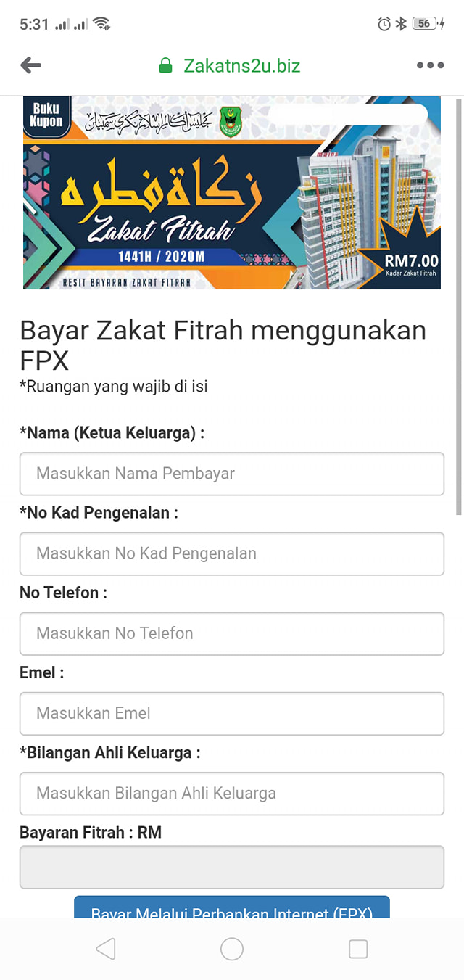464x980 pixels.
Task: Focus the Masukkan Bilangan Ahli Keluarga field
Action: pos(232,793)
